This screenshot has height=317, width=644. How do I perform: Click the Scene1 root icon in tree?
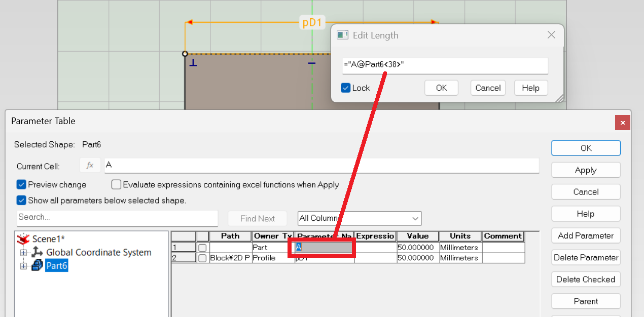coord(23,239)
